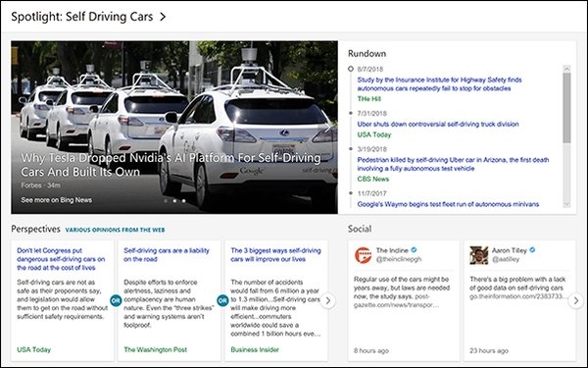This screenshot has width=588, height=368.
Task: Click the OR badge before Business Insider card
Action: (x=222, y=300)
